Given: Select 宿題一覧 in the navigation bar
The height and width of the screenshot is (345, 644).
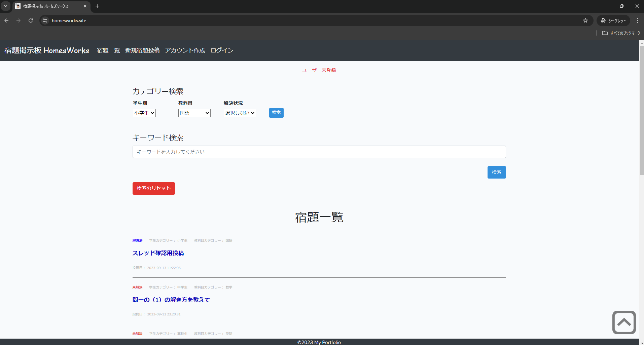Looking at the screenshot, I should 108,50.
